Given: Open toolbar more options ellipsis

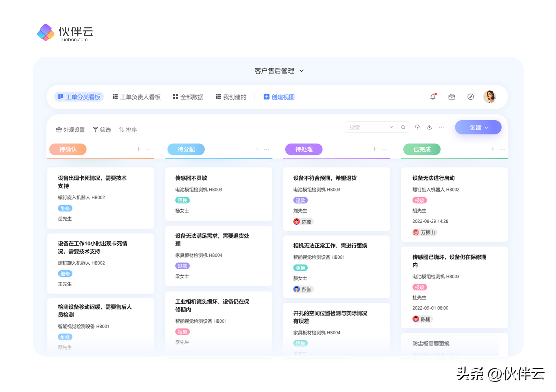Looking at the screenshot, I should [441, 127].
